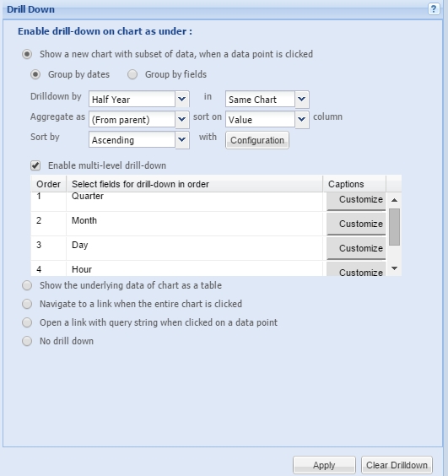Open the help question mark icon
The image size is (448, 476).
coord(434,8)
